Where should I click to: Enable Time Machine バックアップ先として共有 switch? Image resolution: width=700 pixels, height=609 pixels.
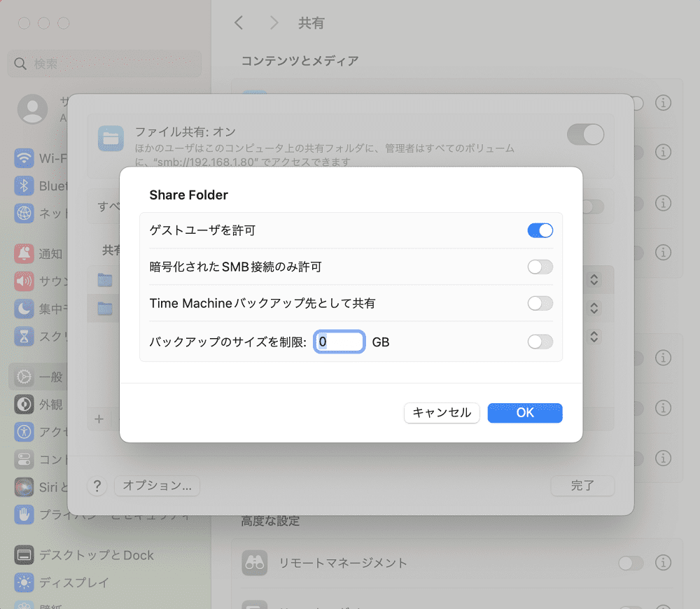click(x=540, y=304)
